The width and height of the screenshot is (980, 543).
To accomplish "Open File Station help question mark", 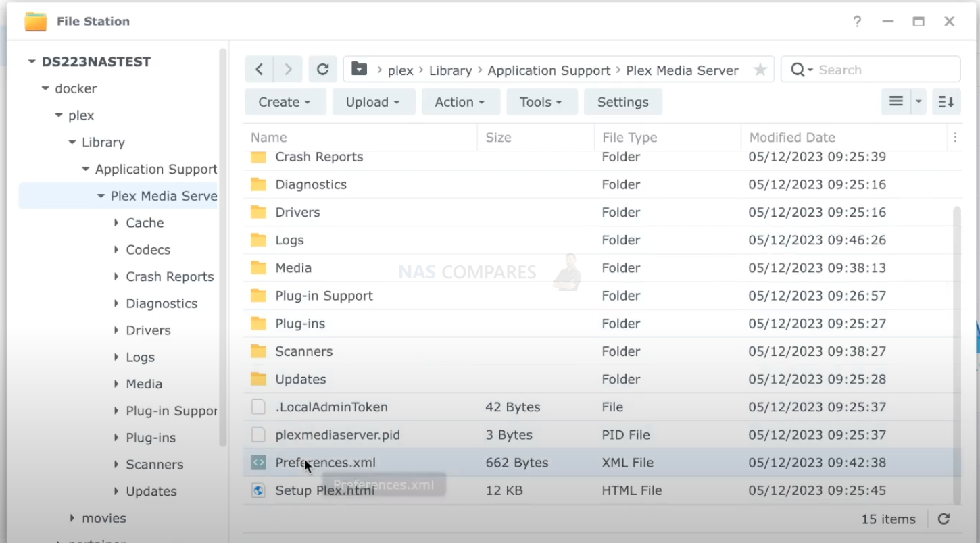I will click(x=857, y=21).
